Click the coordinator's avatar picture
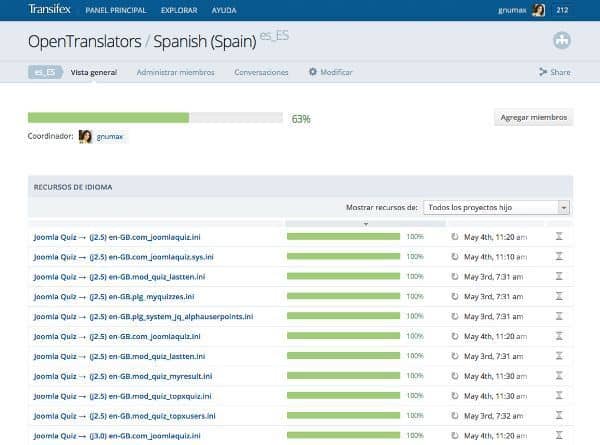 pyautogui.click(x=85, y=136)
